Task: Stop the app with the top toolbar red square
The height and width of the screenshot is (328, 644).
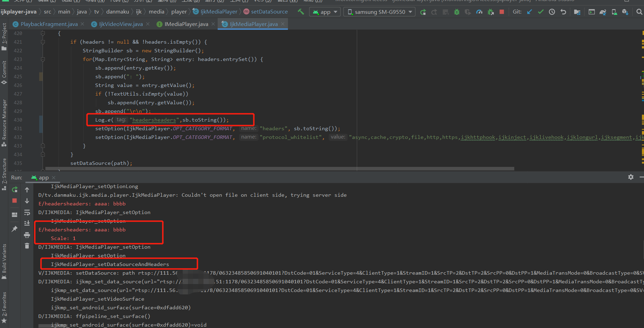Action: tap(502, 12)
